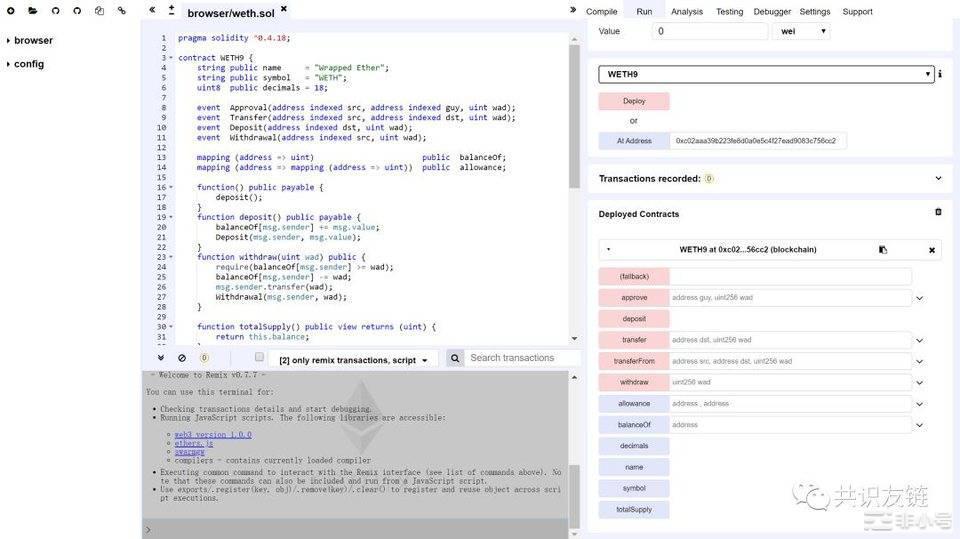The height and width of the screenshot is (539, 960).
Task: Connect to localhost link icon
Action: coord(121,10)
